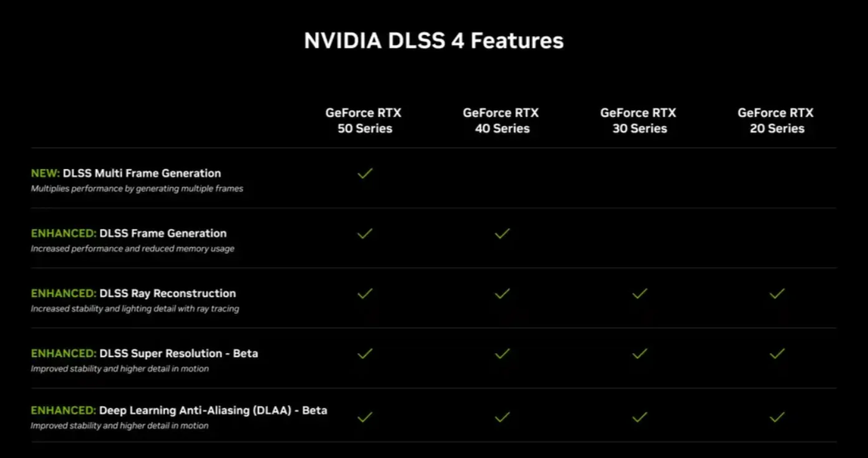
Task: Select the GeForce RTX 30 Series column header
Action: [639, 120]
